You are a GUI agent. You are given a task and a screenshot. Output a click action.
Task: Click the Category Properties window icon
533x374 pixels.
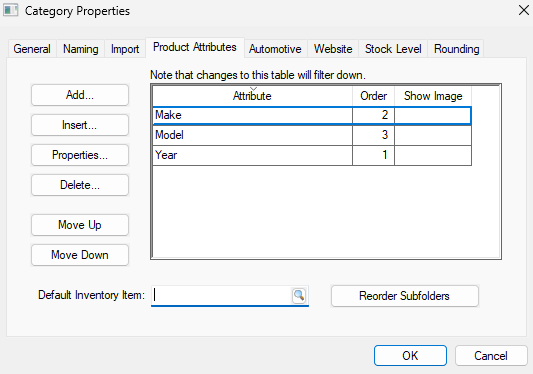10,10
